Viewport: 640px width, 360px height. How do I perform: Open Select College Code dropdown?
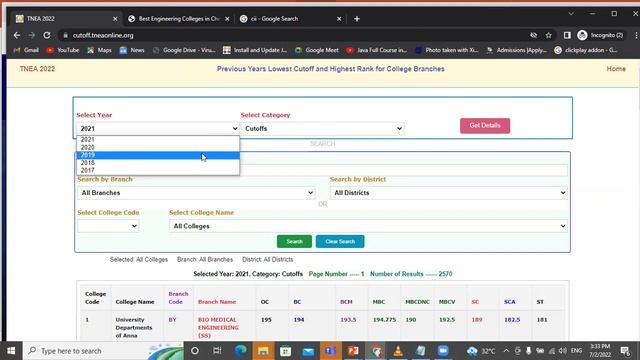108,226
